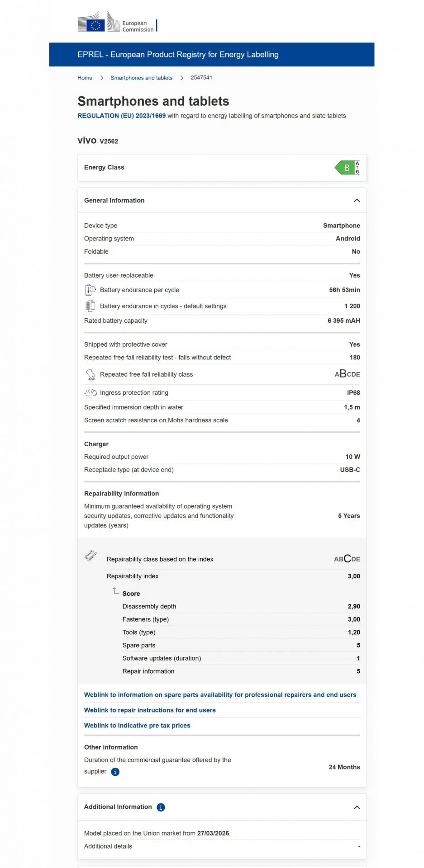This screenshot has height=868, width=424.
Task: Expand the A to G energy scale indicator
Action: [357, 167]
